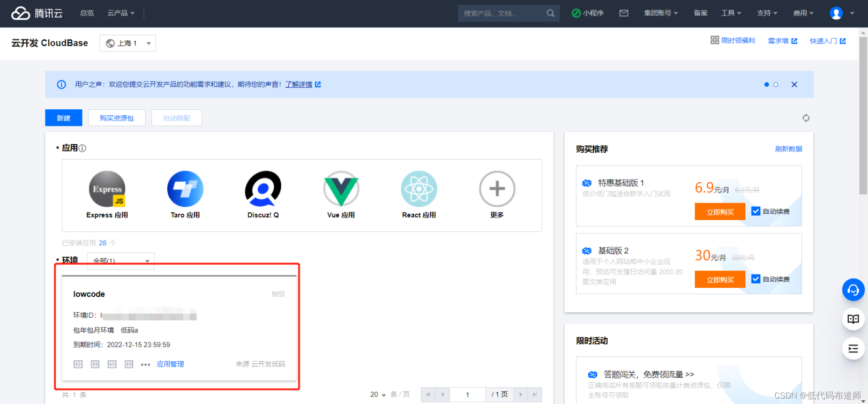868x404 pixels.
Task: Open the 备案 menu item
Action: tap(700, 13)
